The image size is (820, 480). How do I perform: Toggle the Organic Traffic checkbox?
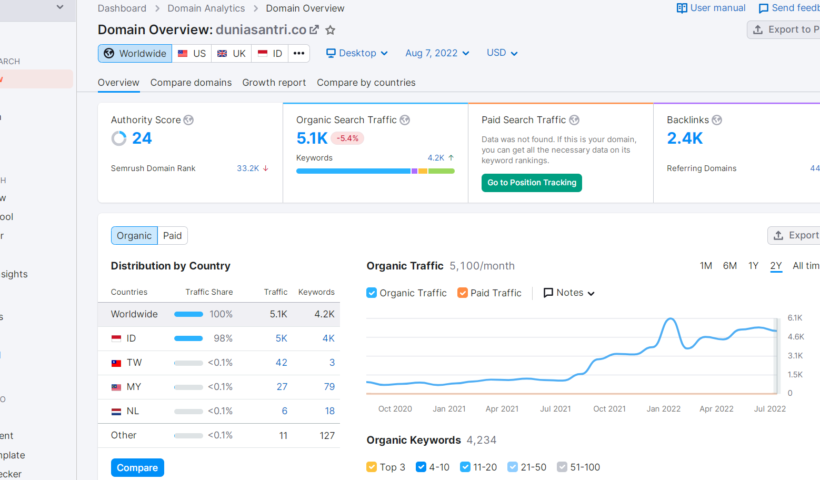tap(371, 293)
